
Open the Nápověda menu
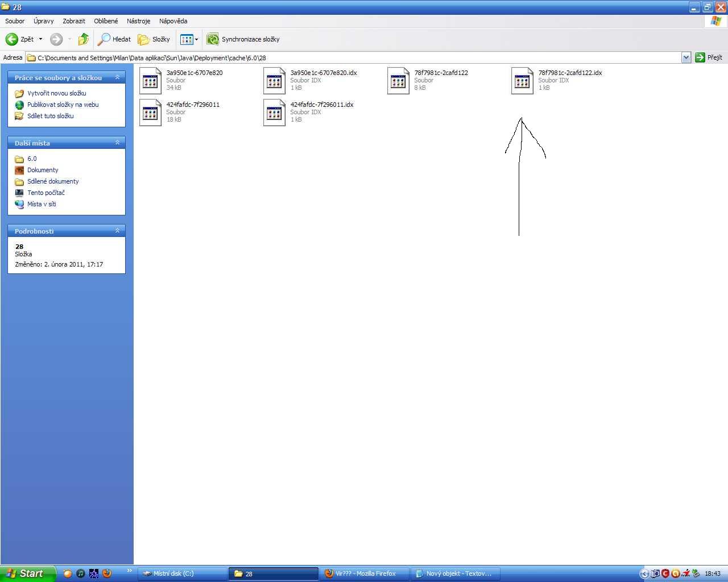pos(173,21)
